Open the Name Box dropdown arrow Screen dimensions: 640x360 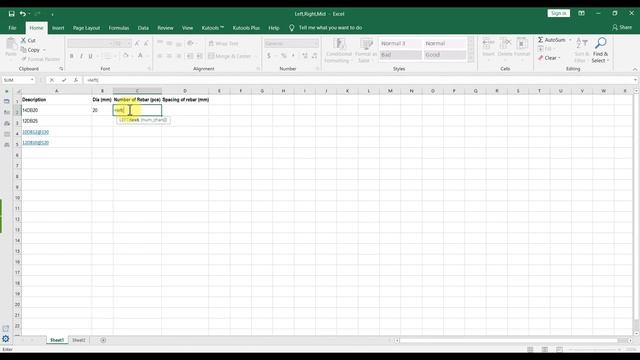[x=32, y=80]
